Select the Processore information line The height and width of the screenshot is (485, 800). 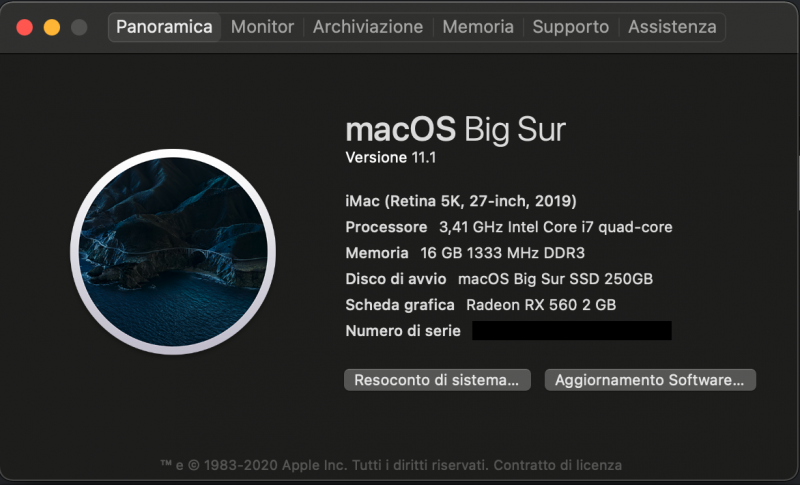click(x=508, y=227)
